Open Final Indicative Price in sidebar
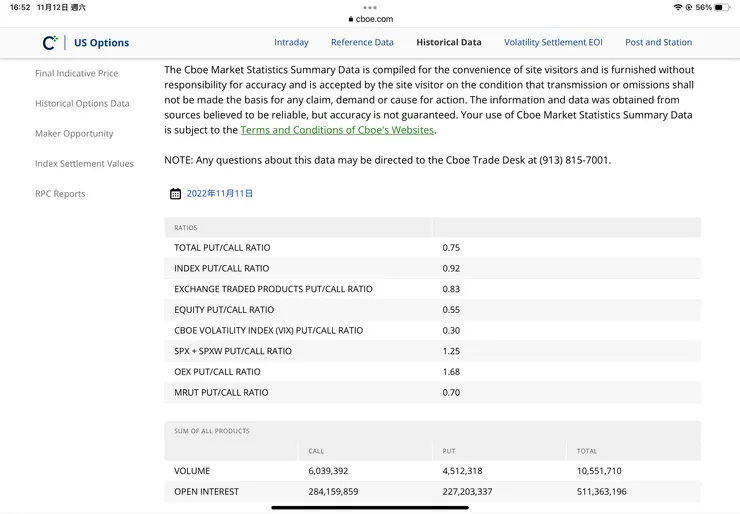 [x=76, y=73]
